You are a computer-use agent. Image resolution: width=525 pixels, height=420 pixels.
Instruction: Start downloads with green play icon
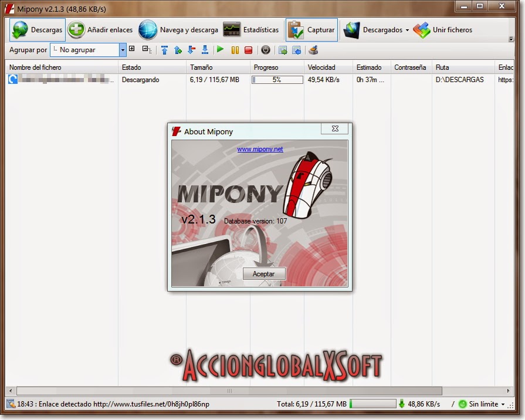tap(220, 50)
